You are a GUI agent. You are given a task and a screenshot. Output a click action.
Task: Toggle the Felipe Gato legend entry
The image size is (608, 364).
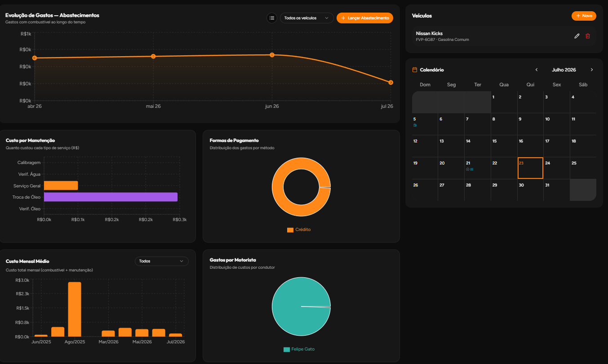299,349
